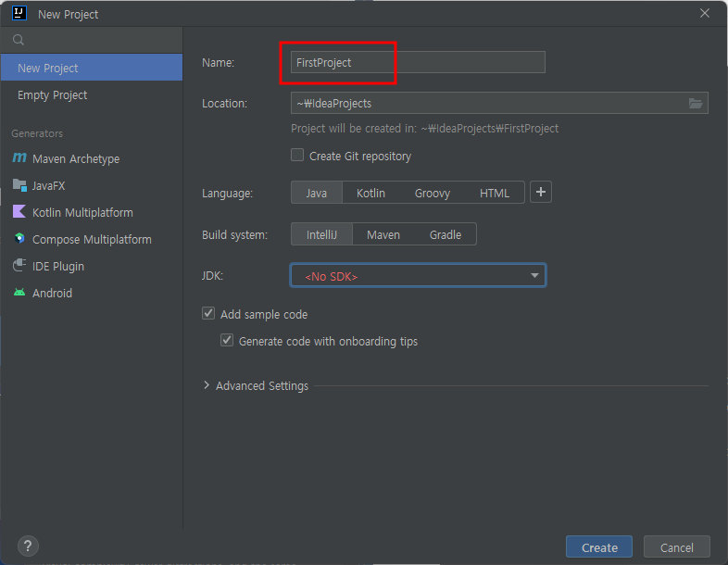Viewport: 728px width, 565px height.
Task: Click the Create button
Action: (x=599, y=546)
